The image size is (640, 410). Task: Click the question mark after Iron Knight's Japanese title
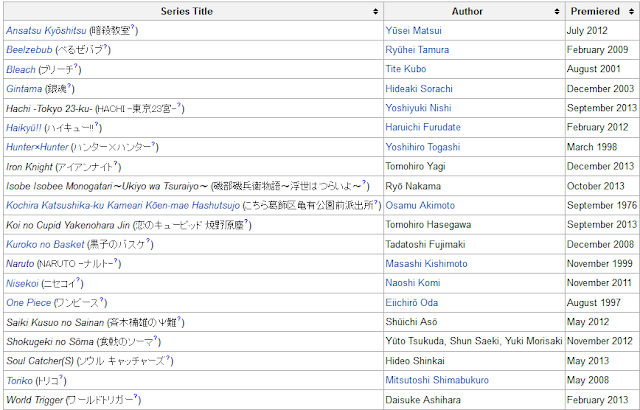pyautogui.click(x=116, y=163)
